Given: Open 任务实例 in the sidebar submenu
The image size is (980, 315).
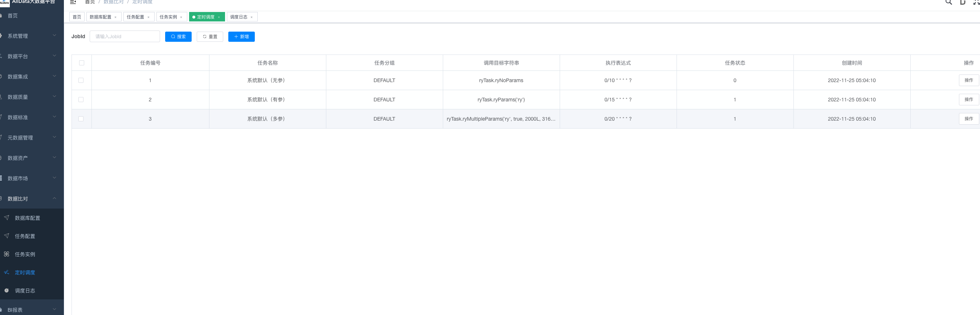Looking at the screenshot, I should coord(32,254).
